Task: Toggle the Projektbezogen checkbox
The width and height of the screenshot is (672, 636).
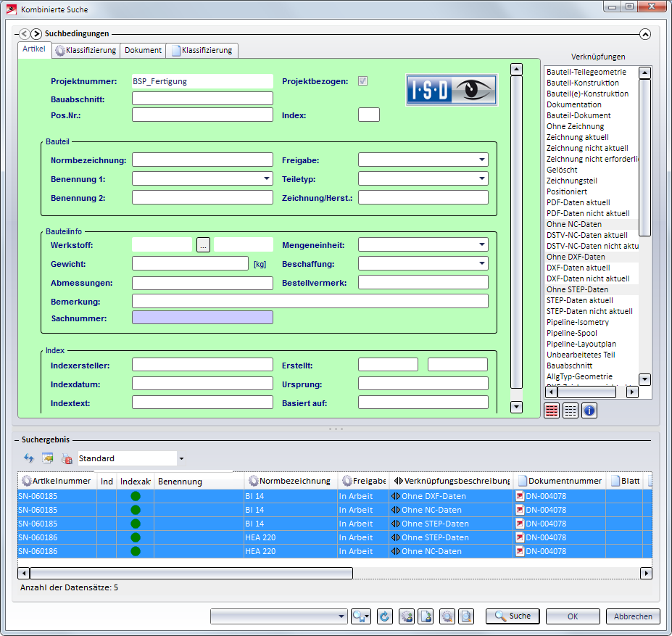Action: [363, 81]
